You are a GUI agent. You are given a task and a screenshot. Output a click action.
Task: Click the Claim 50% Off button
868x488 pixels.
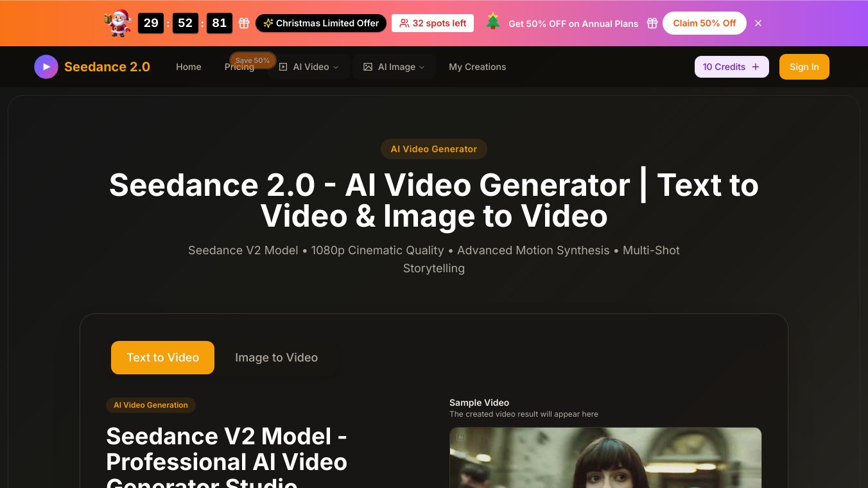click(x=704, y=23)
